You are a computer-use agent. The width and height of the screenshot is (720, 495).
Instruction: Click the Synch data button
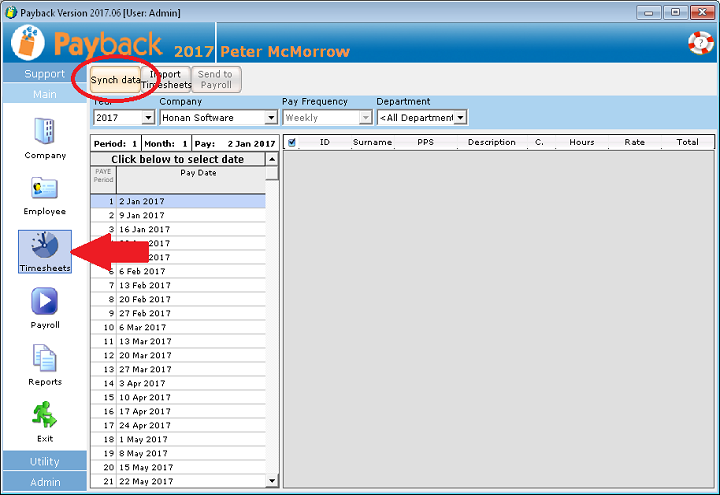[x=115, y=80]
